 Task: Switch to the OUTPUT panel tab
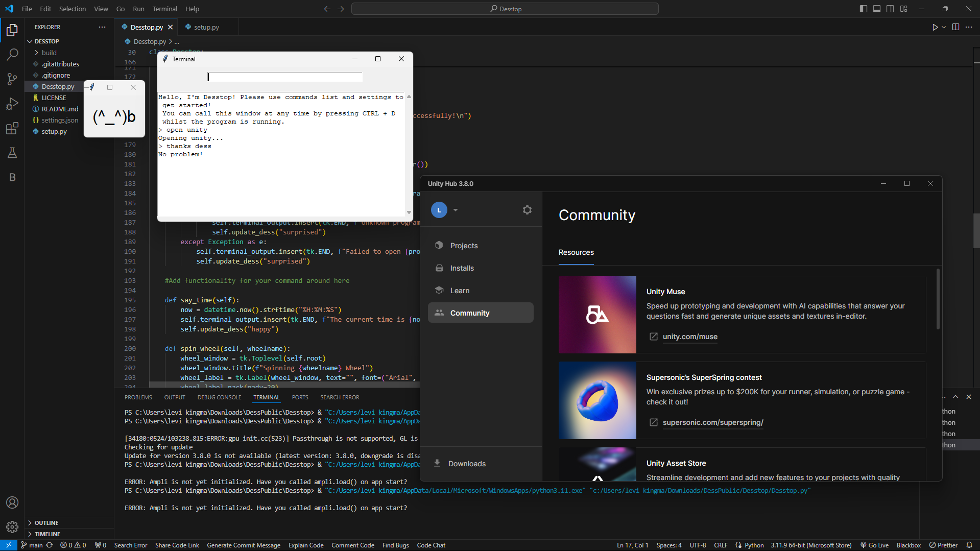175,397
